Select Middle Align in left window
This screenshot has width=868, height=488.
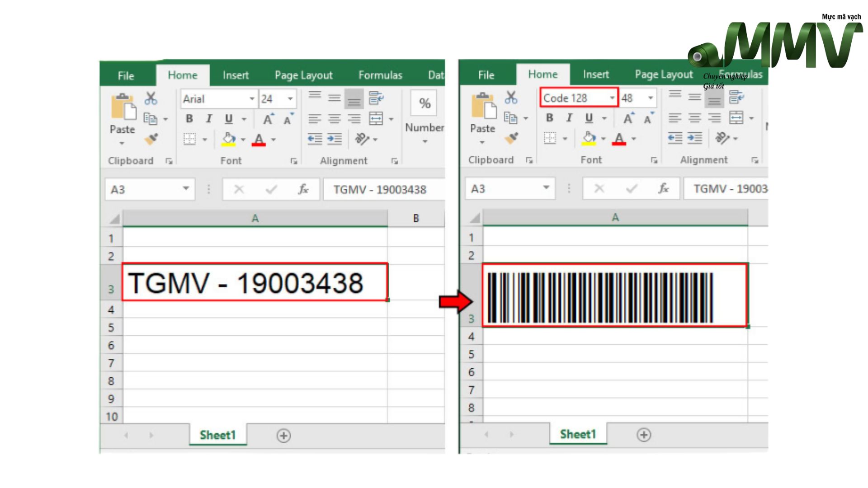pyautogui.click(x=335, y=98)
